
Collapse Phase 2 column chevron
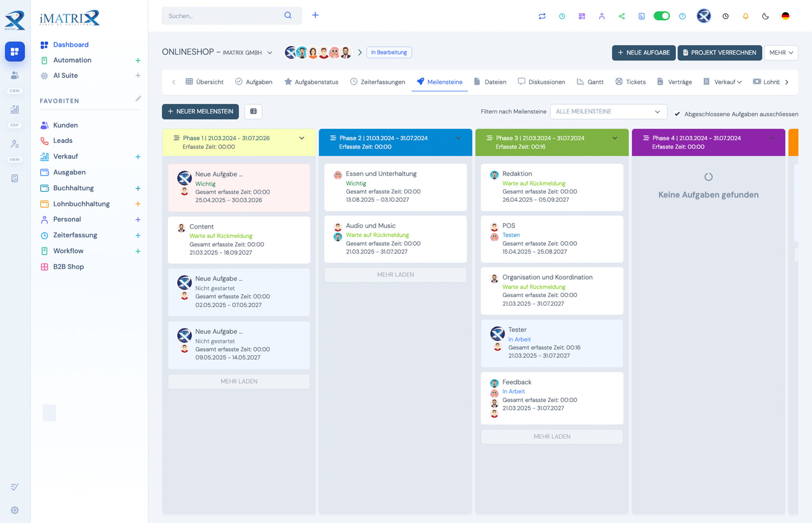tap(458, 138)
